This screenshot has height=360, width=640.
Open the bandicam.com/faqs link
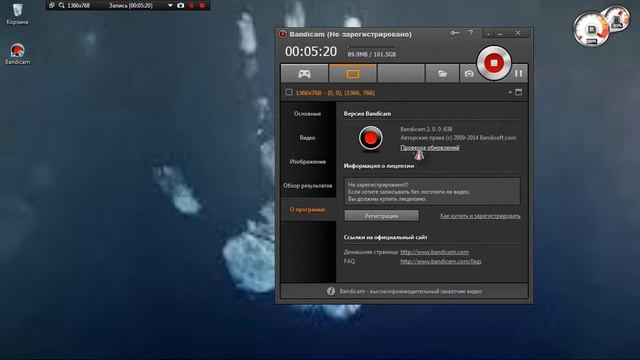(x=441, y=261)
